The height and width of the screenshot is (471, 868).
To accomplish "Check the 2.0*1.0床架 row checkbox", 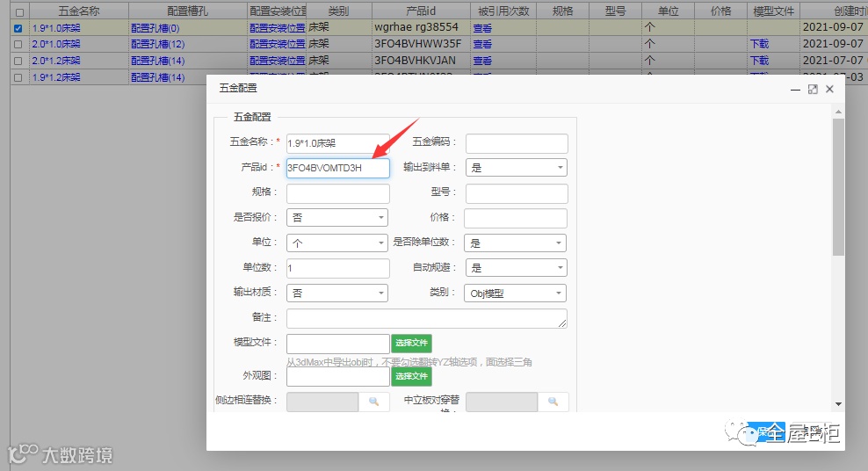I will (x=18, y=44).
